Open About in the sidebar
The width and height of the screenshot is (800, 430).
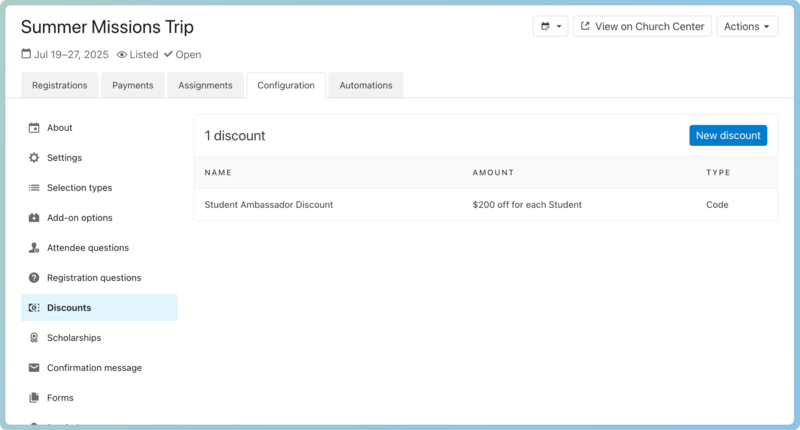[99, 128]
